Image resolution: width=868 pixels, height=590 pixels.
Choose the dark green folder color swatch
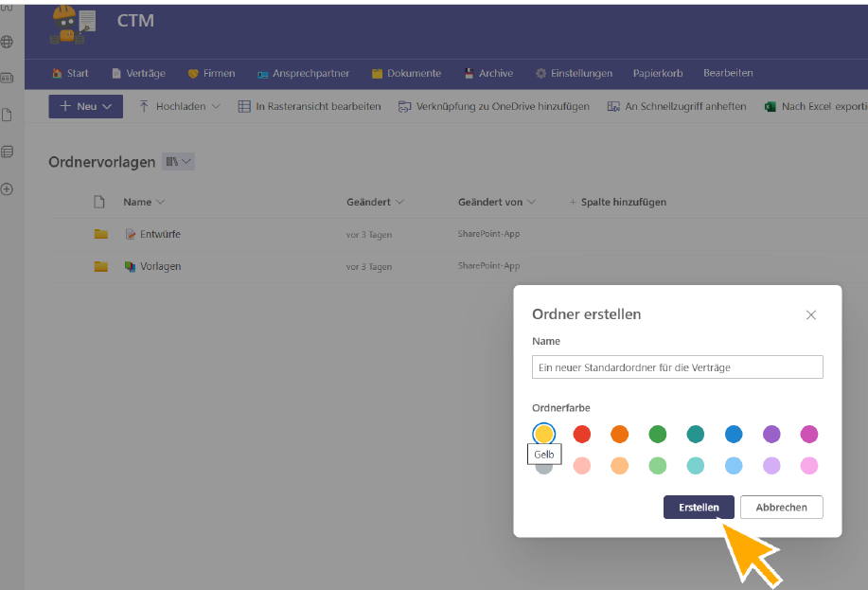[658, 434]
